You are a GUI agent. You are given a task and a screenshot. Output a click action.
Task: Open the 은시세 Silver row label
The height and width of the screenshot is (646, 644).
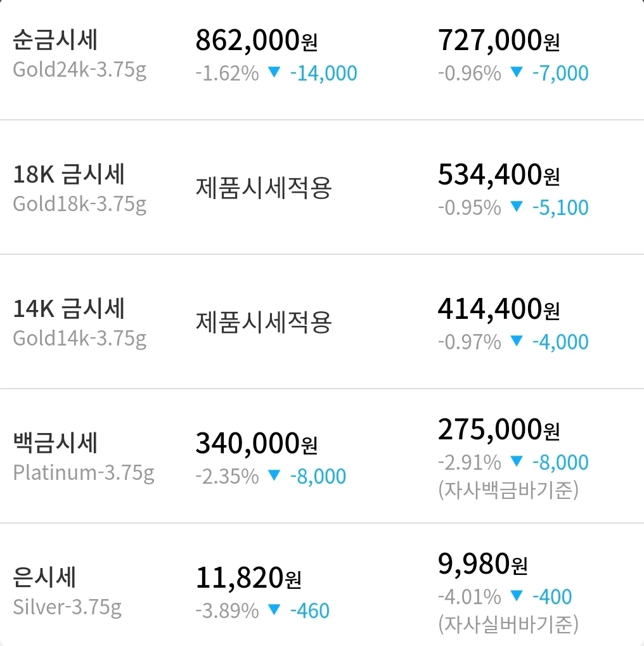coord(67,591)
